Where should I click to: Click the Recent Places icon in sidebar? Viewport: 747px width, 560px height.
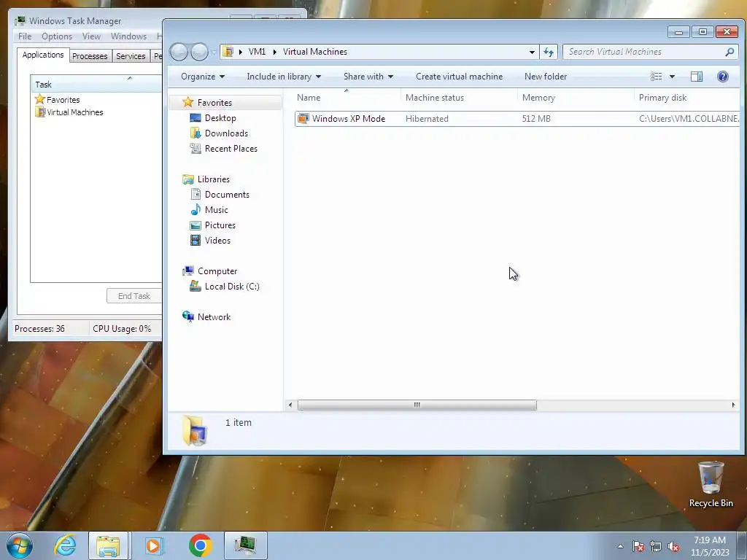tap(196, 148)
